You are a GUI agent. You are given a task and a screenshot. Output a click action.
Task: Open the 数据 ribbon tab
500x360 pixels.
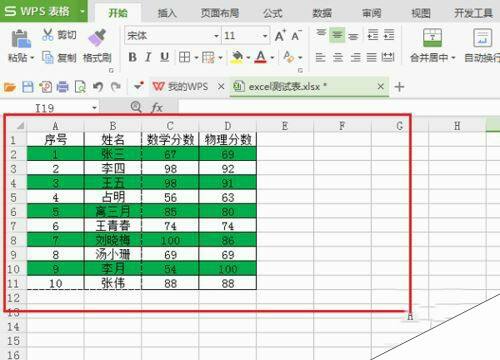click(322, 13)
